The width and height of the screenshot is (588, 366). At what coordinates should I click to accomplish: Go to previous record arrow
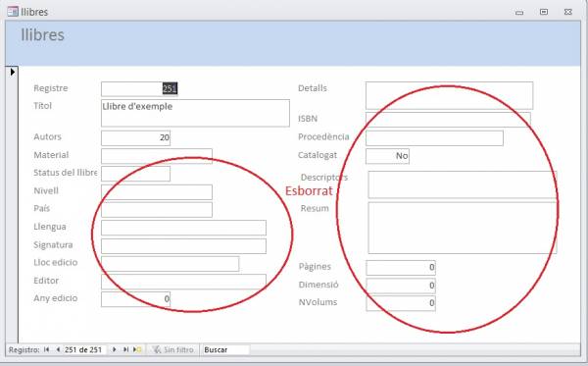tap(58, 349)
